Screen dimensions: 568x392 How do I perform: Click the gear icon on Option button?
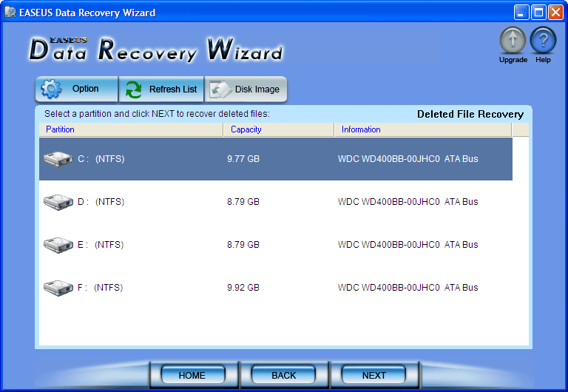51,89
